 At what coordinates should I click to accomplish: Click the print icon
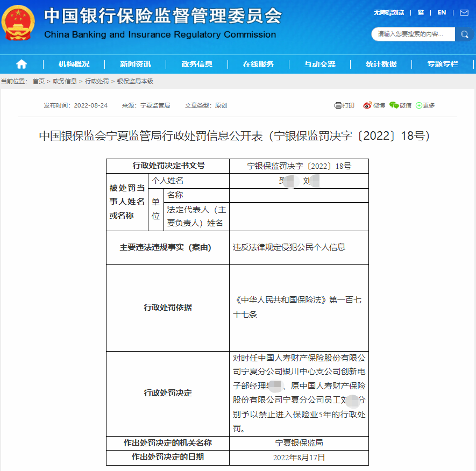point(338,105)
